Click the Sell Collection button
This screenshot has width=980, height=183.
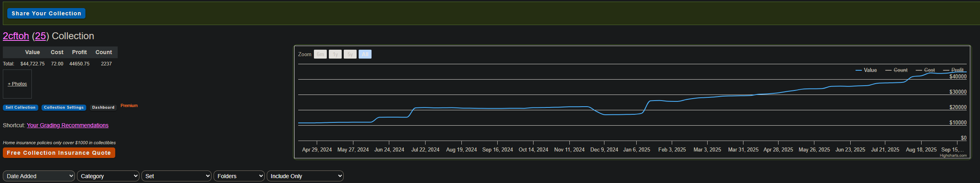tap(21, 107)
